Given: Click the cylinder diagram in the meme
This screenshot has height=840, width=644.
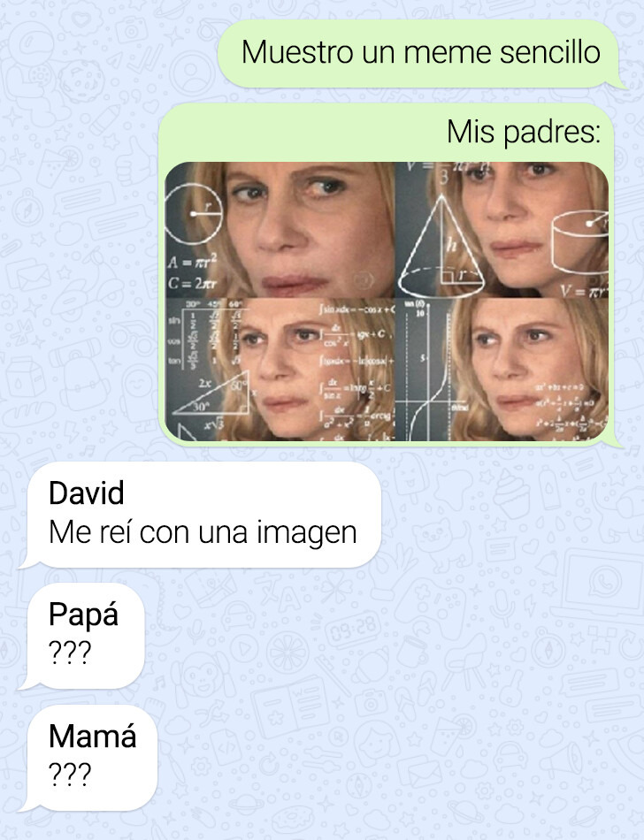Looking at the screenshot, I should 580,241.
